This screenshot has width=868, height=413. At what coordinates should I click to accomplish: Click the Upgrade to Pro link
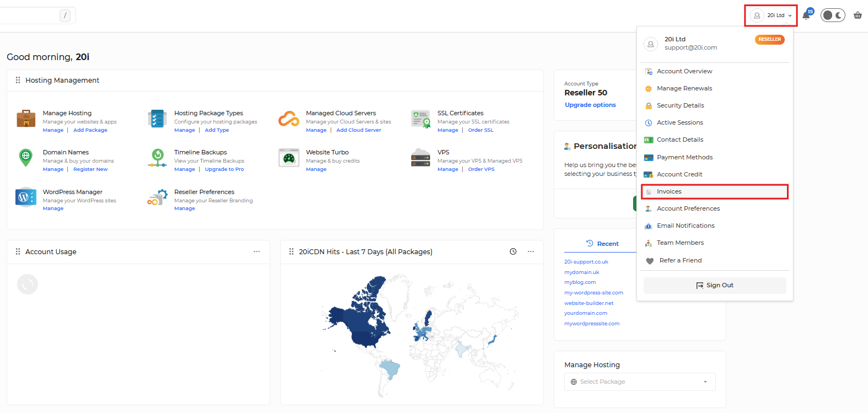pos(224,169)
